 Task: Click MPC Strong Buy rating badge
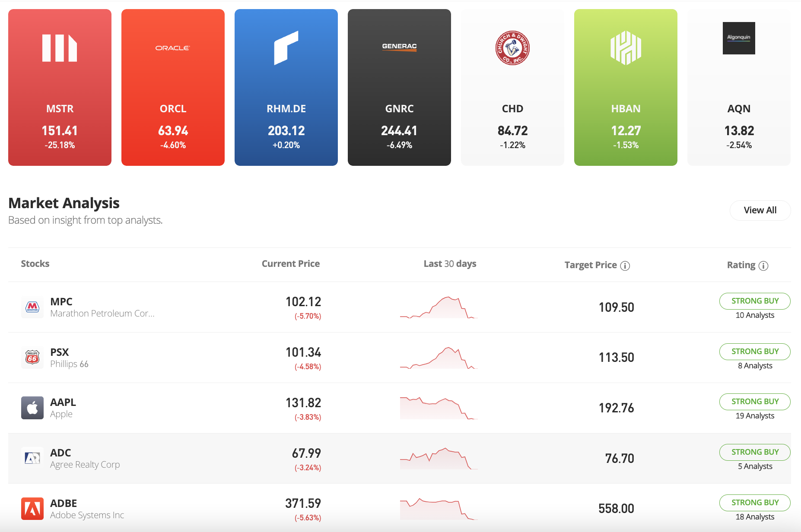755,301
